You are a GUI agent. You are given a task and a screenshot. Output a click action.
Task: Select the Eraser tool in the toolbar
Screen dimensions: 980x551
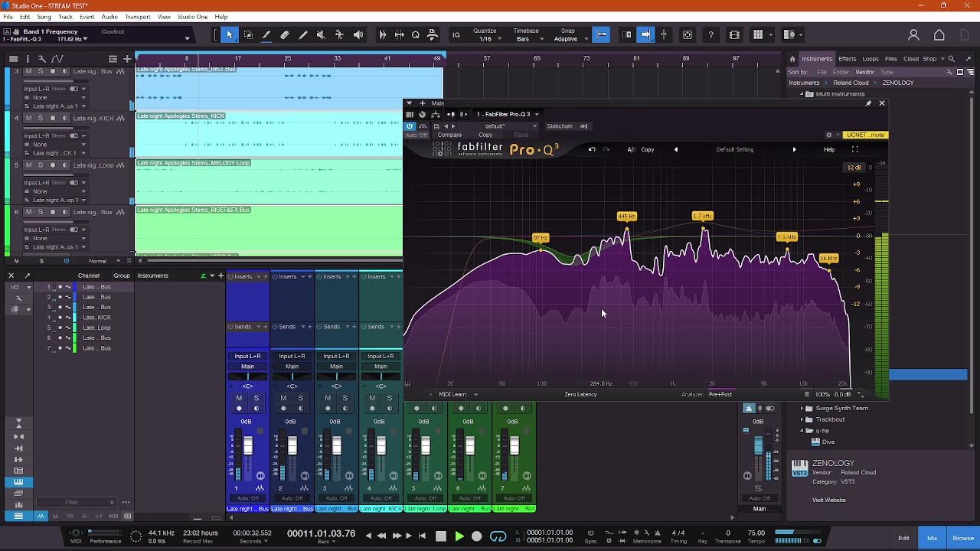(x=285, y=34)
